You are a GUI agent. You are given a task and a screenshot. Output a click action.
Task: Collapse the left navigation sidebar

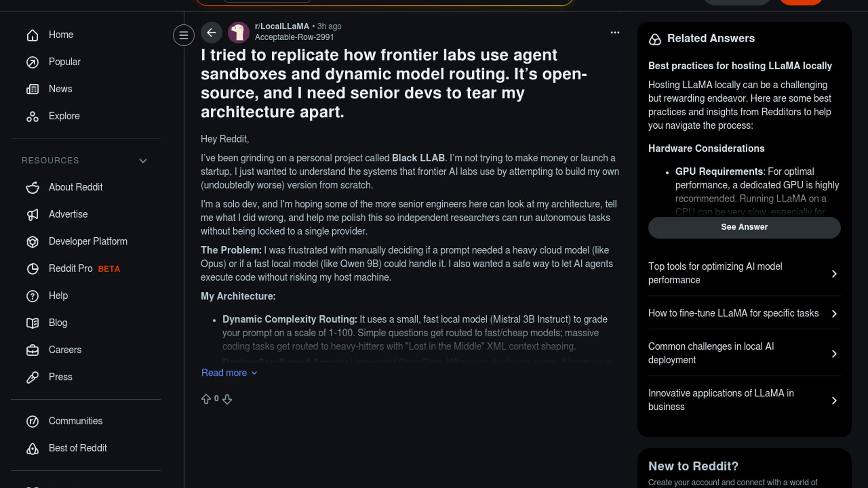click(x=184, y=35)
